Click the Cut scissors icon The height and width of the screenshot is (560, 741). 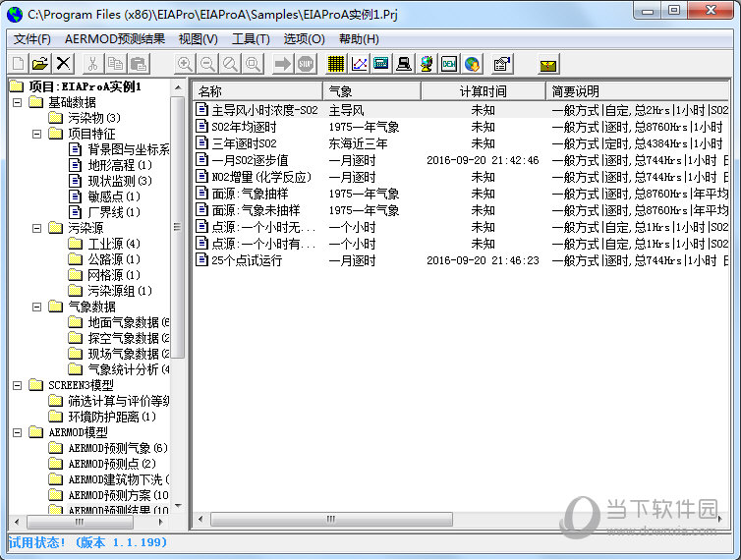(x=93, y=64)
